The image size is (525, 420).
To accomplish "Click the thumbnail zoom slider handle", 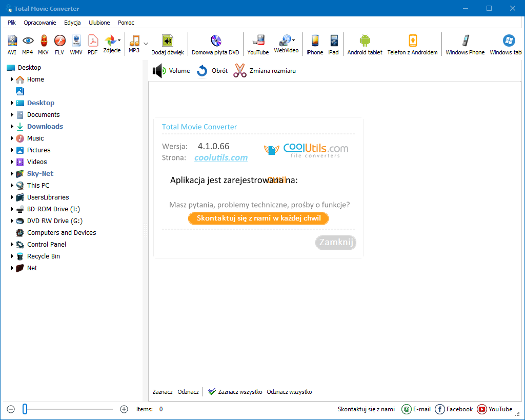I will point(25,409).
